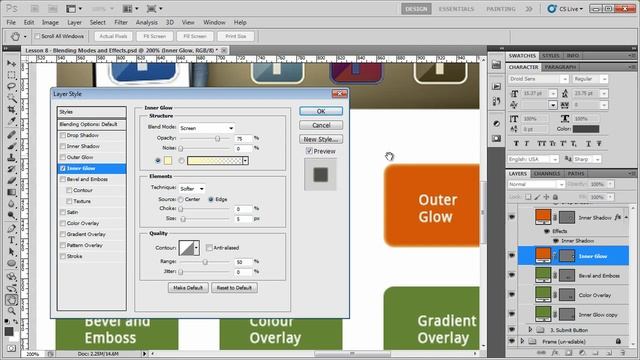Toggle the Preview checkbox

click(x=309, y=151)
